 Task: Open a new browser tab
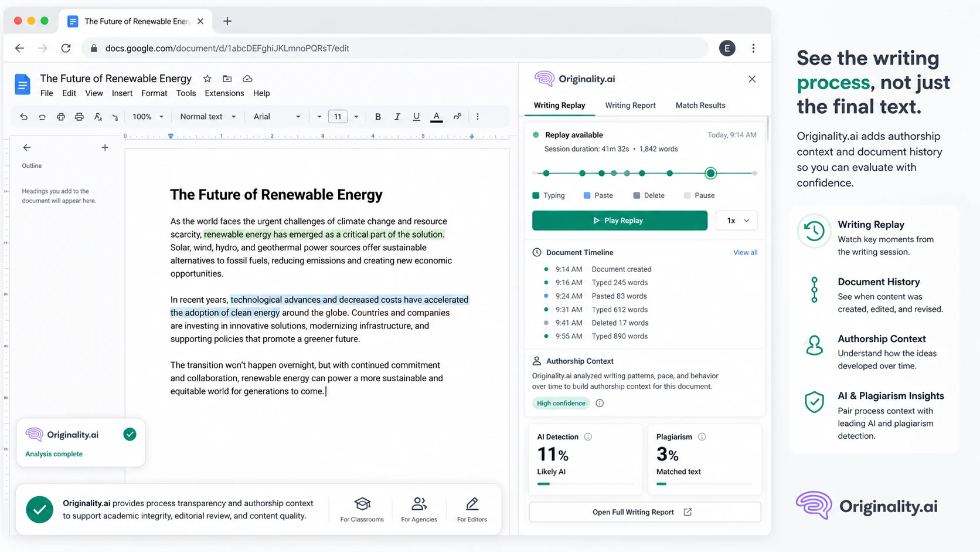click(227, 21)
